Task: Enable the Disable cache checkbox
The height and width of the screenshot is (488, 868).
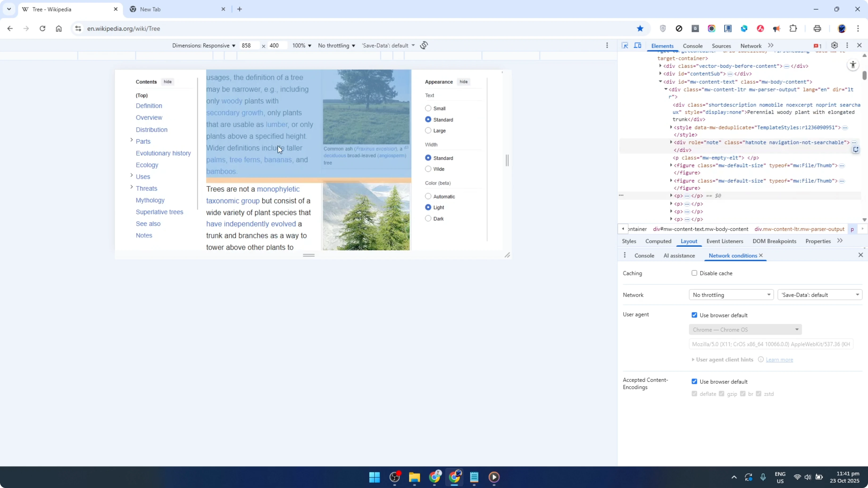Action: tap(694, 273)
